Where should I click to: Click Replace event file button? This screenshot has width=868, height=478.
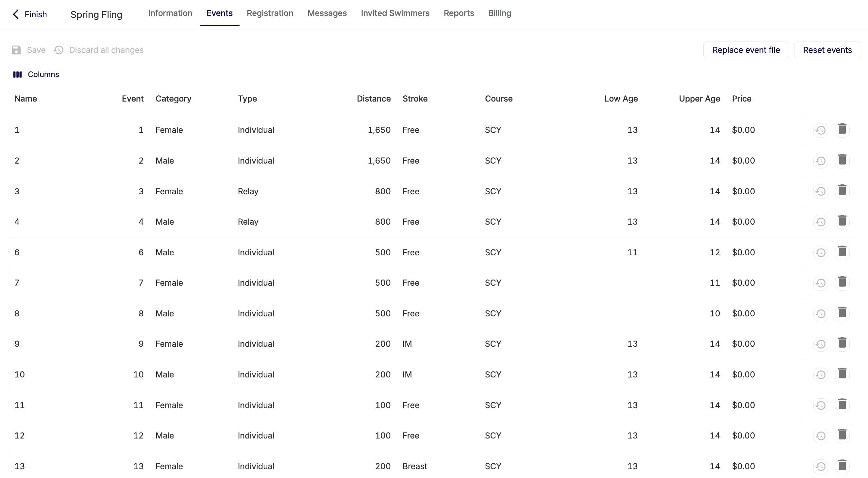pos(746,50)
